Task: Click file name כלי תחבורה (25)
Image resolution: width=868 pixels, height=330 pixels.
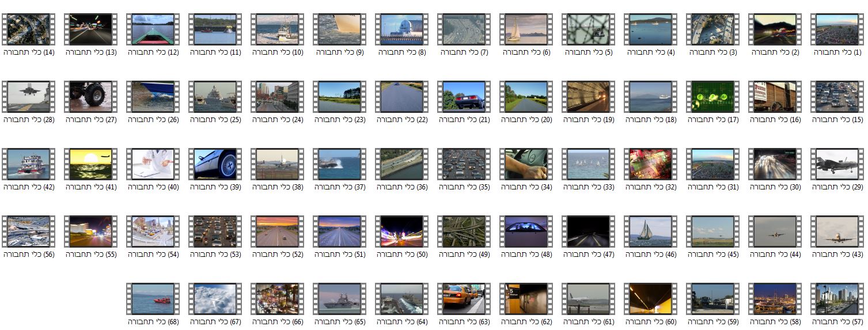Action: click(x=215, y=120)
